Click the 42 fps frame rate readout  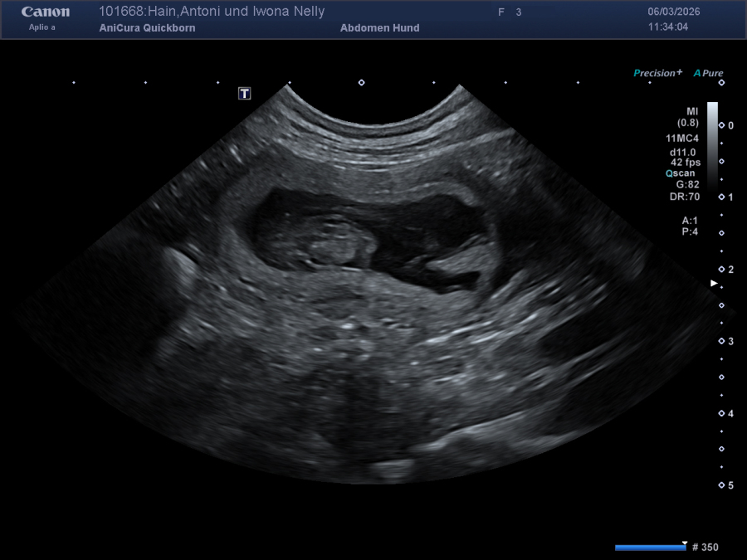(686, 163)
